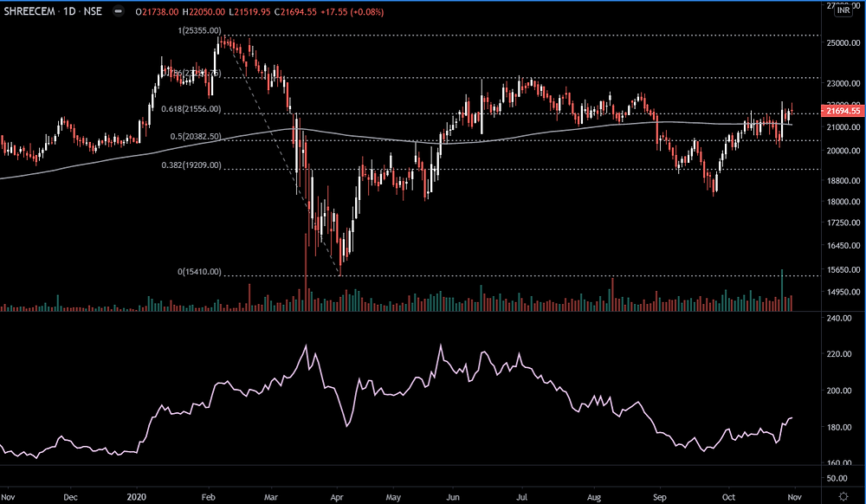Open chart settings via the gear icon
Image resolution: width=866 pixels, height=504 pixels.
(x=843, y=496)
